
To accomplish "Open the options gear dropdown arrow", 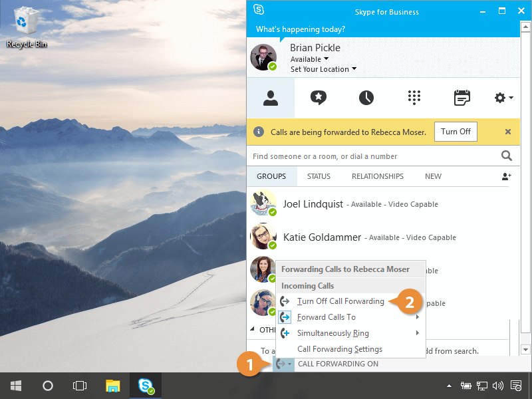I will click(x=510, y=98).
